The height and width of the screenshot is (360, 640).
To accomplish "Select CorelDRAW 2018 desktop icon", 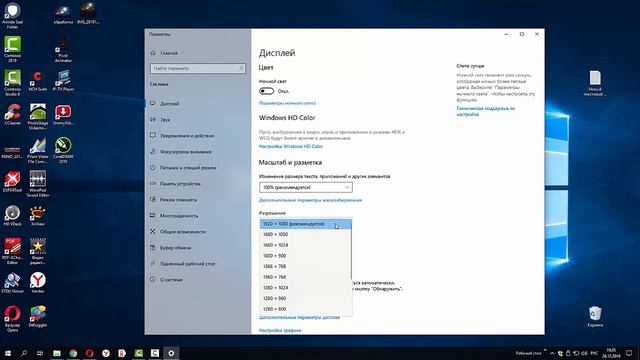I will click(63, 150).
